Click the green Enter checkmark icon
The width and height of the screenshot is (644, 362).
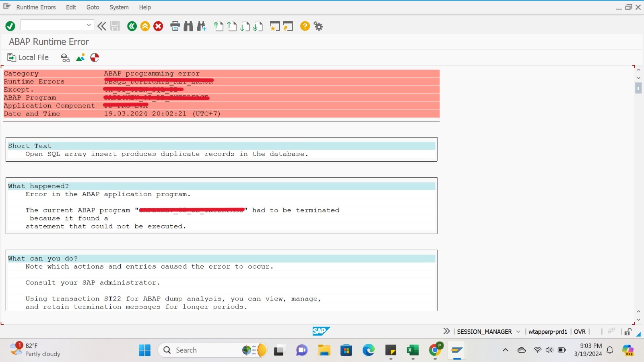click(x=10, y=26)
